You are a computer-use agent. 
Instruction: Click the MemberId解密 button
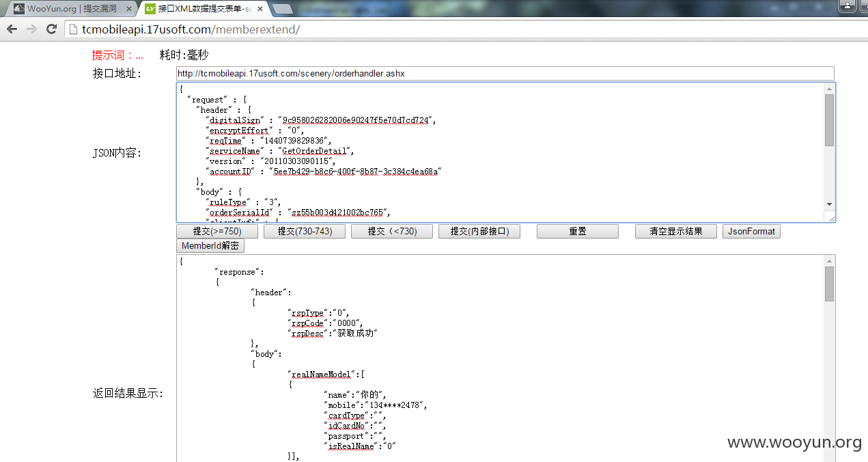[210, 246]
